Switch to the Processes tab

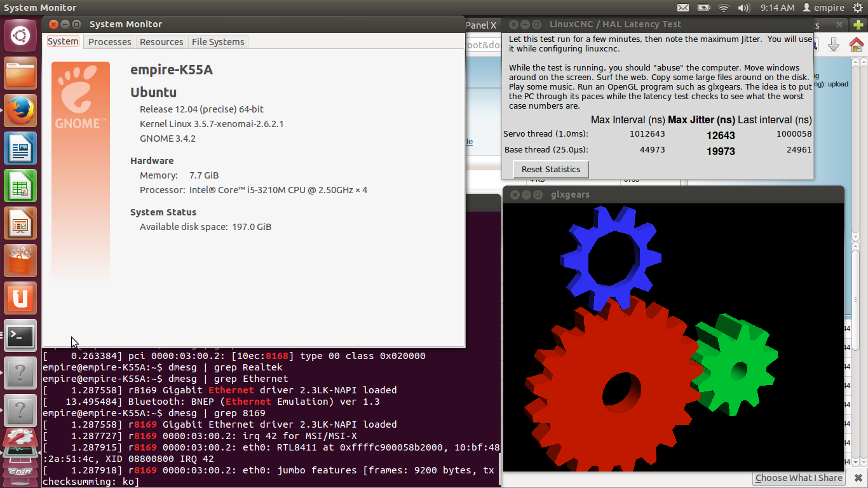click(x=110, y=41)
